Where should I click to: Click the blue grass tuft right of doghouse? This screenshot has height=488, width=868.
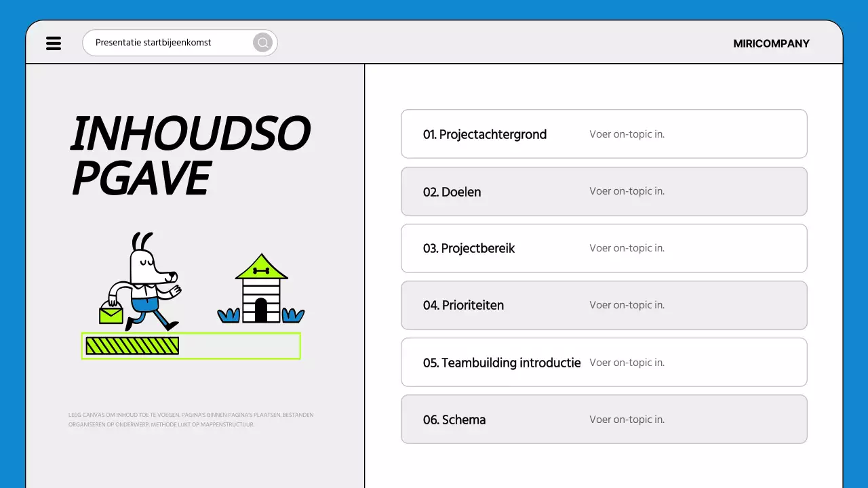pos(293,315)
